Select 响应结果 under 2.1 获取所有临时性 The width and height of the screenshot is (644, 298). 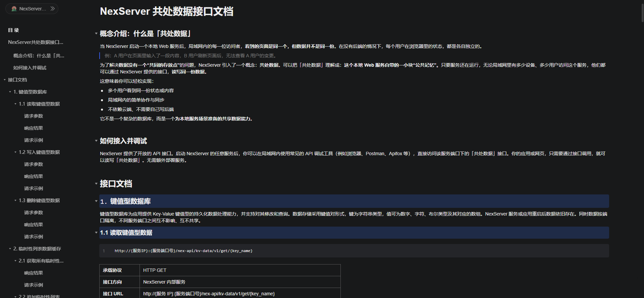click(34, 273)
